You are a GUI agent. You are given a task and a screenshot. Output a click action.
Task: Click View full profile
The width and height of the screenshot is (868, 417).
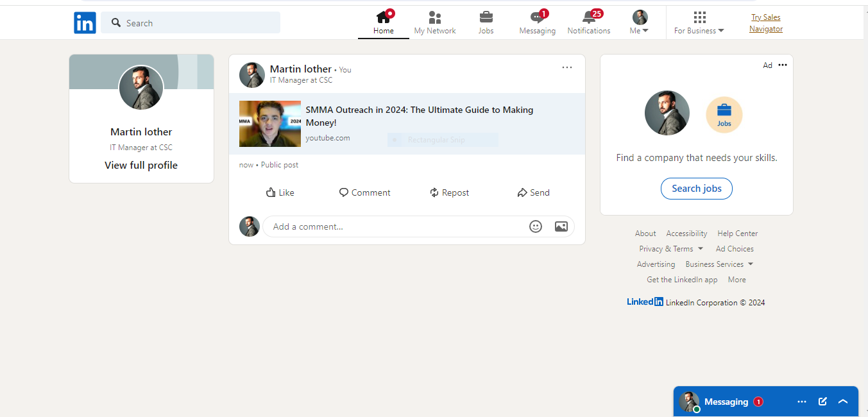click(x=141, y=166)
